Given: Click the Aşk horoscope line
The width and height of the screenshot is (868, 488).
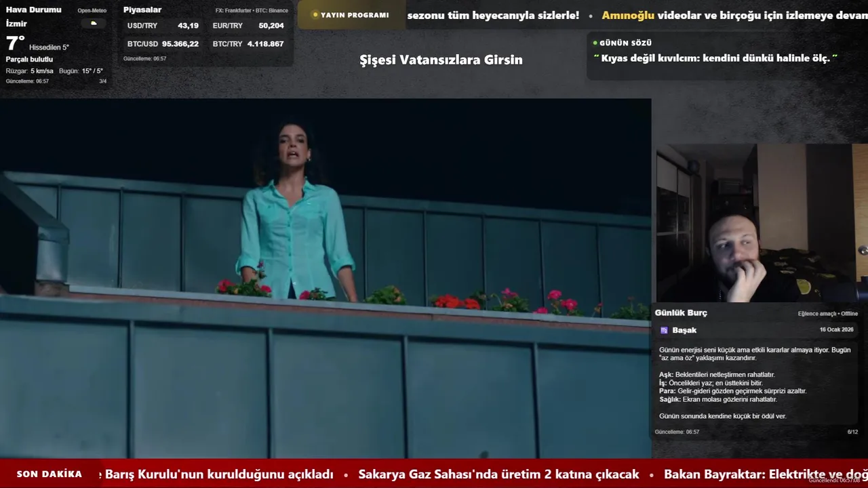Looking at the screenshot, I should click(717, 375).
